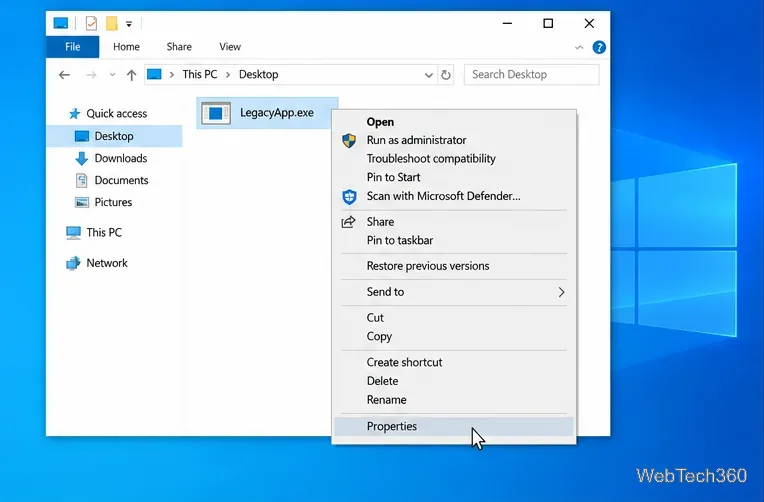Open the Send to submenu
Viewport: 764px width, 502px height.
tap(454, 292)
